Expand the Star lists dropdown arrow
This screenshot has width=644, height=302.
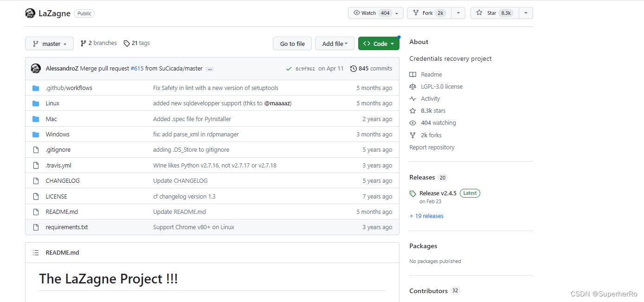pyautogui.click(x=526, y=13)
